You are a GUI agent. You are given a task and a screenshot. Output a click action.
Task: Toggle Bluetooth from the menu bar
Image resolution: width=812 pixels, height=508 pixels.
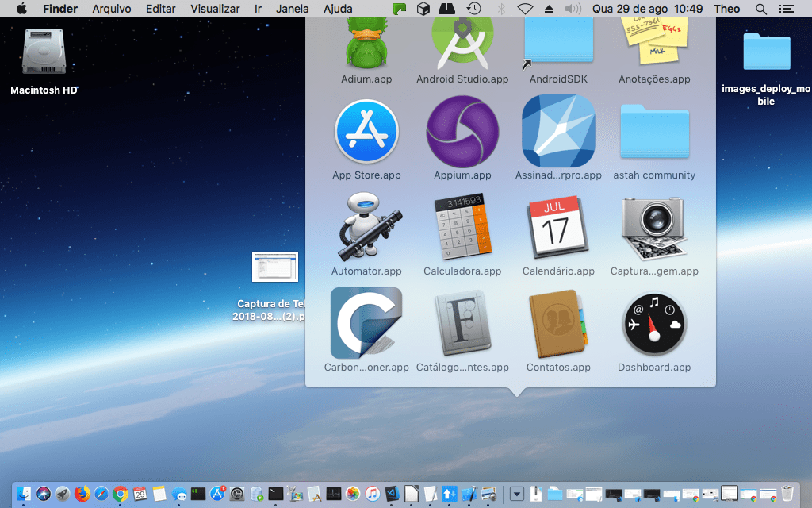pos(500,9)
